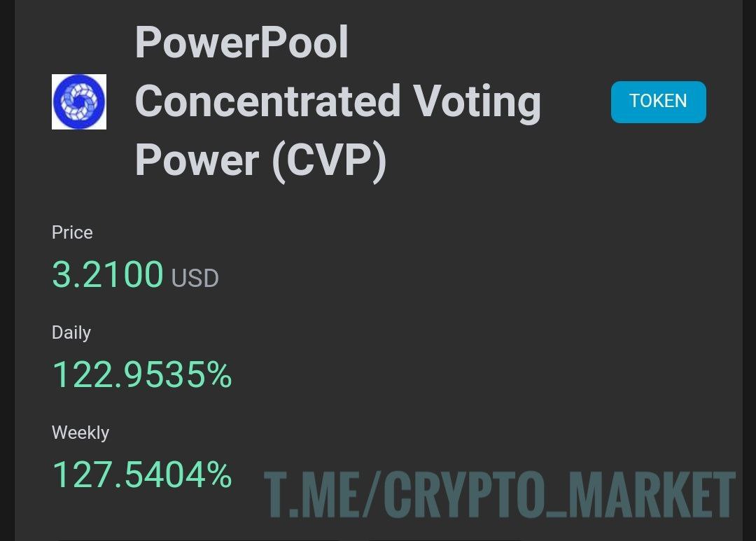Click the USD currency label
756x541 pixels.
(x=195, y=279)
